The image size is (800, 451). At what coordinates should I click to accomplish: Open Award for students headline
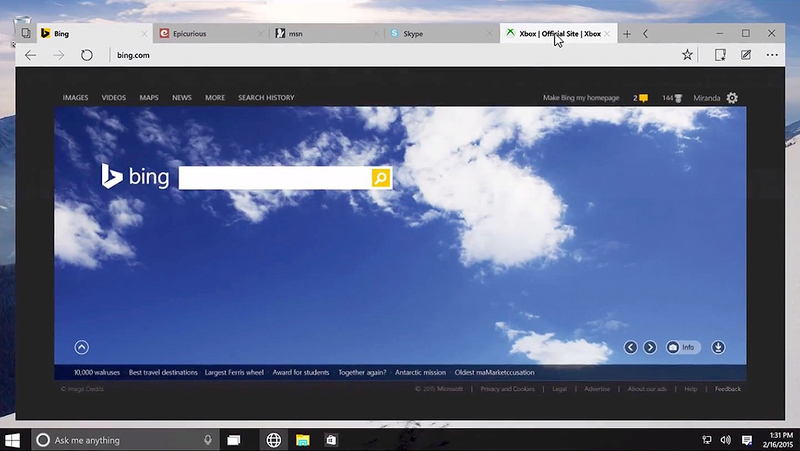[x=301, y=372]
